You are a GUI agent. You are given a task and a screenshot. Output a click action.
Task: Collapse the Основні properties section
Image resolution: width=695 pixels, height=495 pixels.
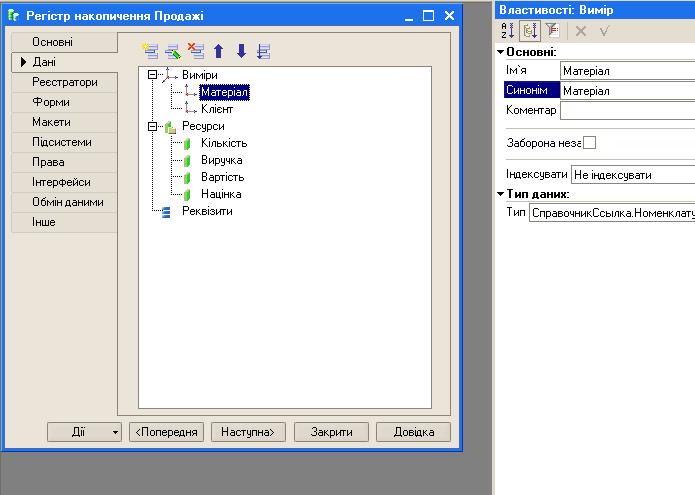coord(500,52)
